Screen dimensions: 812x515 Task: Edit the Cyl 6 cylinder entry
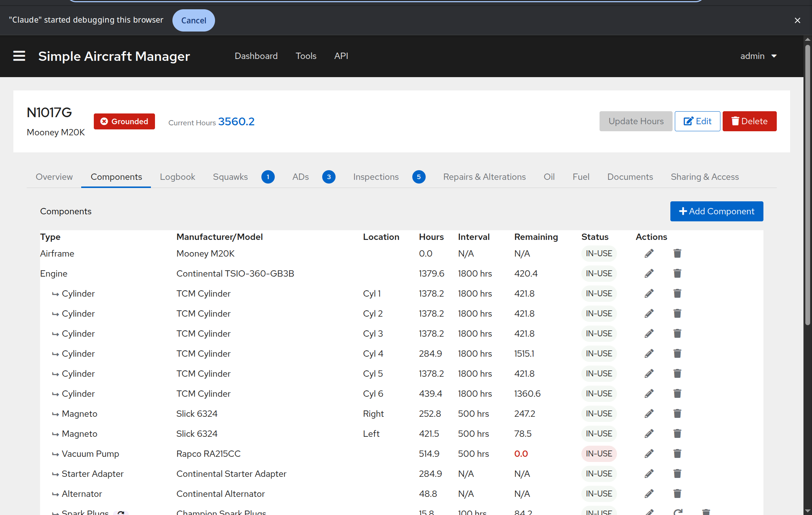tap(649, 394)
